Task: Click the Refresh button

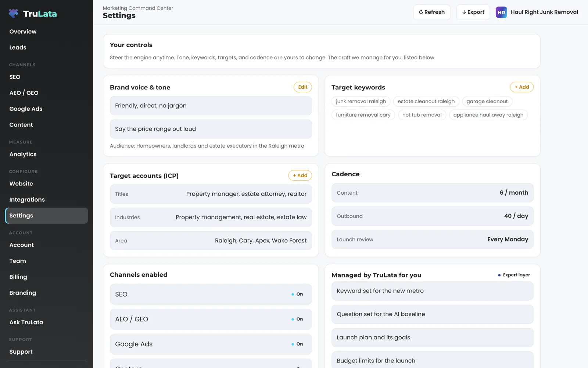Action: coord(432,12)
